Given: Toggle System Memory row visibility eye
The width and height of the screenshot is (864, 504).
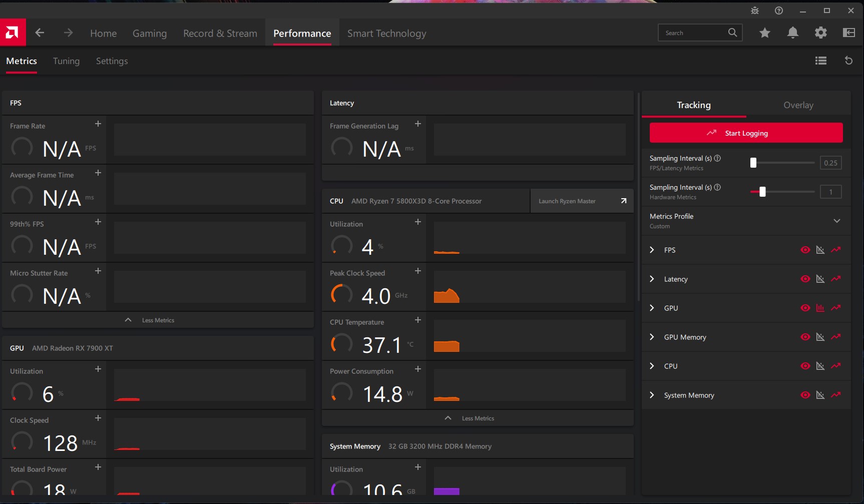Looking at the screenshot, I should tap(805, 395).
